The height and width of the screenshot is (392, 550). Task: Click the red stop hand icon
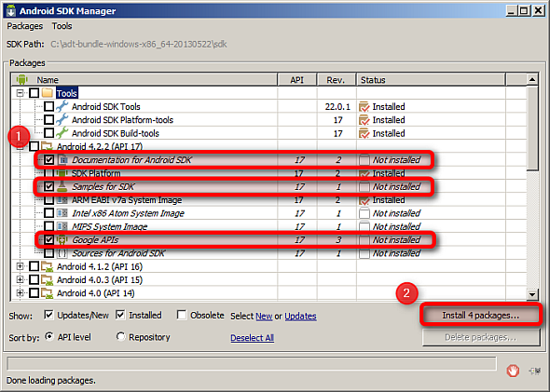click(513, 371)
